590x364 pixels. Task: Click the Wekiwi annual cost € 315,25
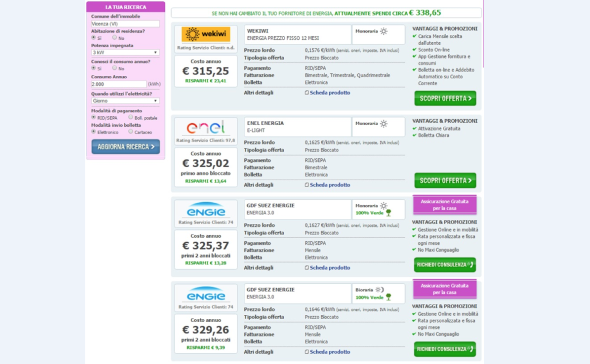click(206, 71)
